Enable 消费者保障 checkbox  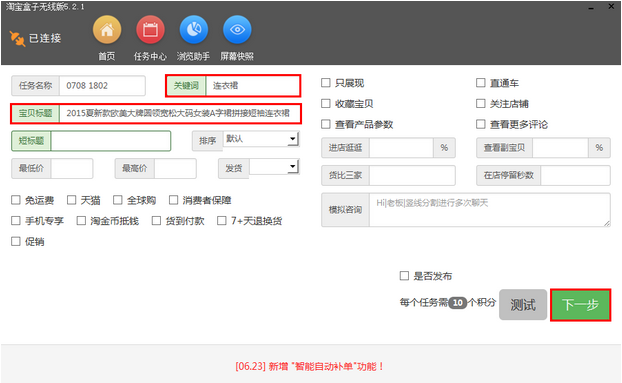click(173, 200)
